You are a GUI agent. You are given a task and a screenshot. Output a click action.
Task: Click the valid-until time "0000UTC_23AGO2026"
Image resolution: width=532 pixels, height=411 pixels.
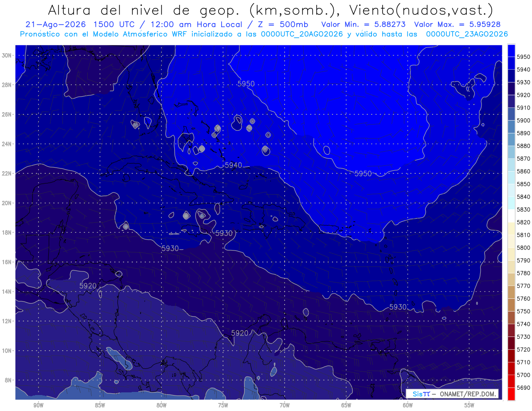tap(467, 34)
